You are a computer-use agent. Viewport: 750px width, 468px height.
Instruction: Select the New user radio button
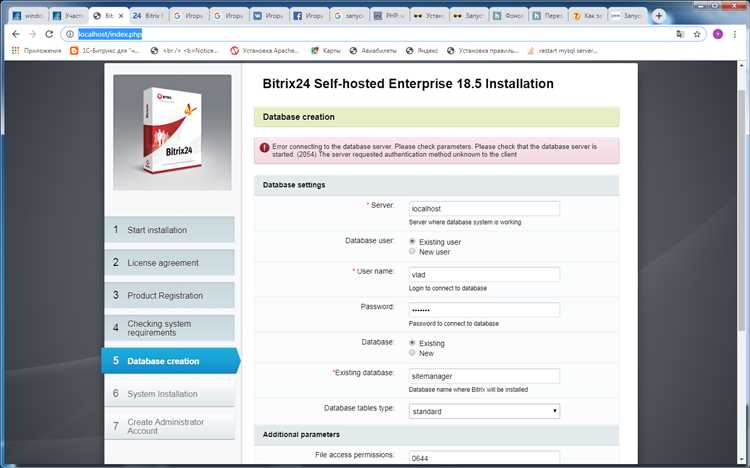pos(412,251)
